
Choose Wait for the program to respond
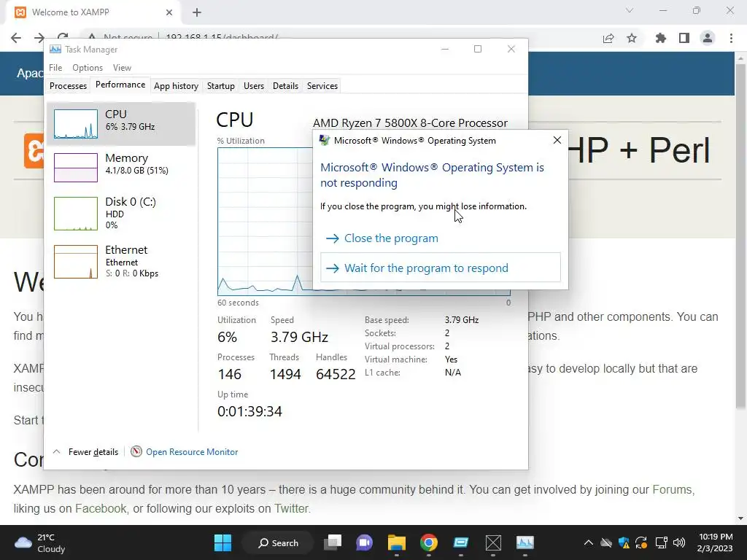click(440, 268)
